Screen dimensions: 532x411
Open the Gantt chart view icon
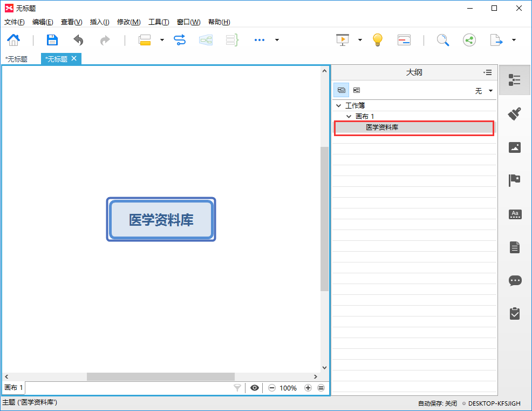[404, 40]
